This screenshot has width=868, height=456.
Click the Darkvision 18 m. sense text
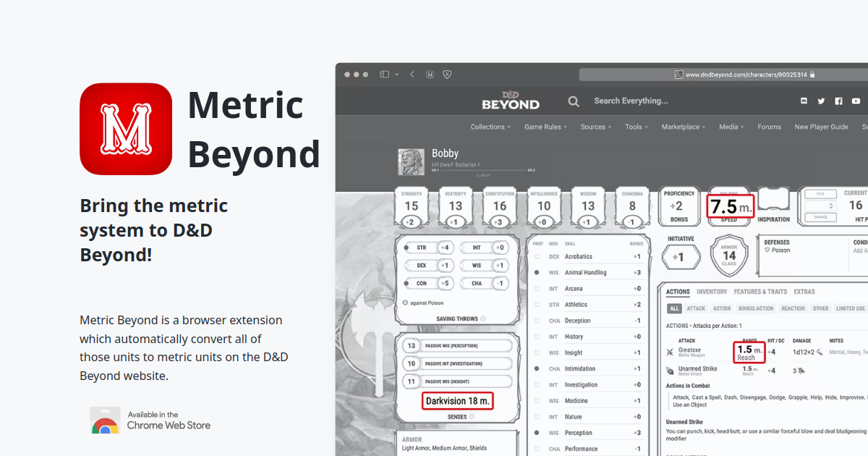458,401
